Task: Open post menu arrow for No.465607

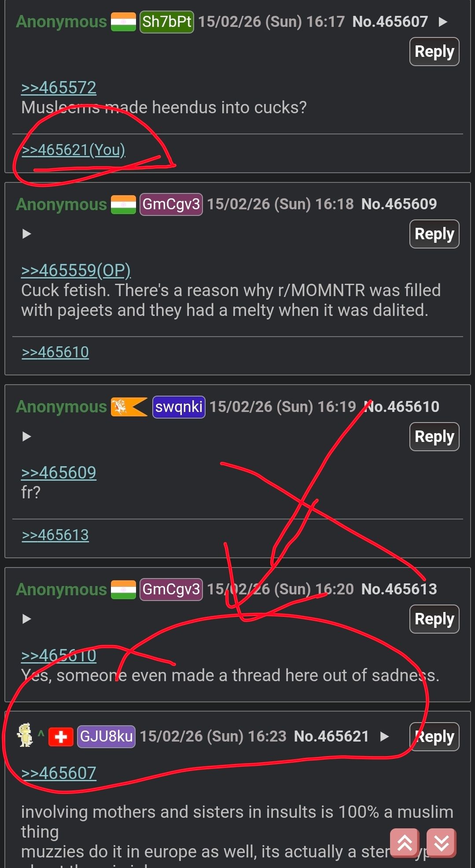Action: (x=443, y=22)
